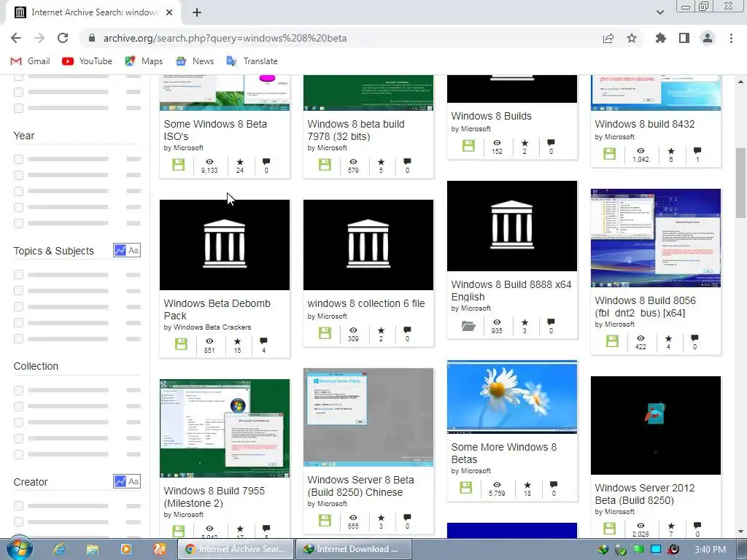Viewport: 747px width, 560px height.
Task: Toggle Topics & Subjects Aa text view
Action: point(134,251)
